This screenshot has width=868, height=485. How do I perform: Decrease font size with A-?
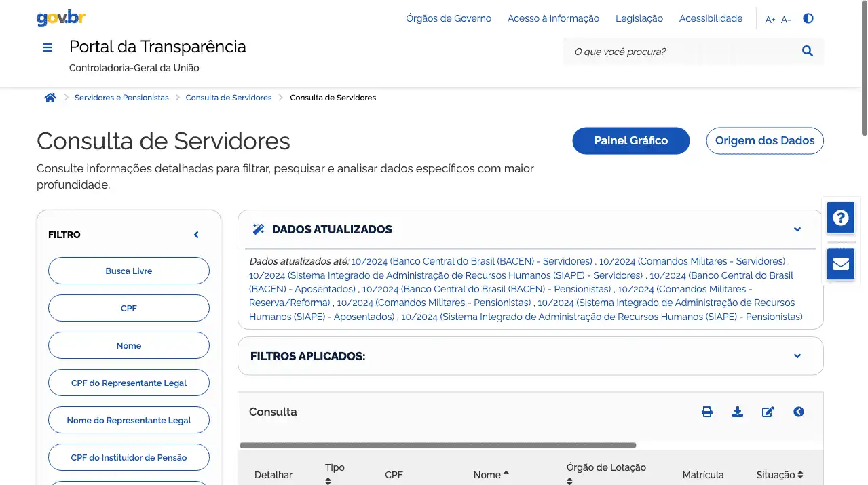click(x=786, y=20)
